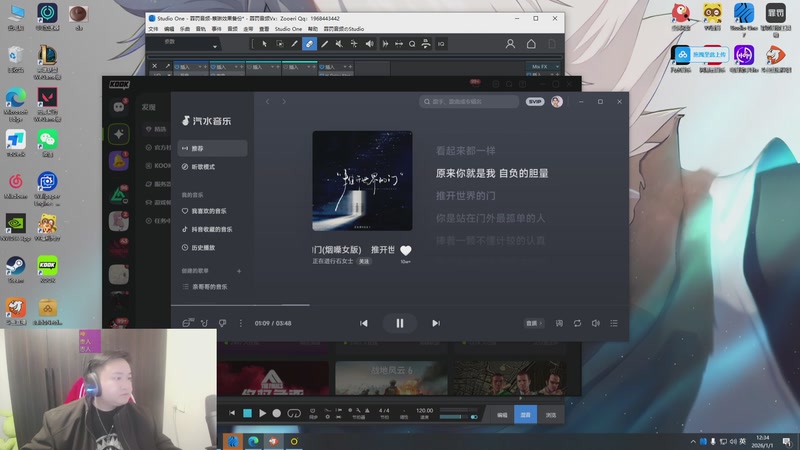Switch to the 编辑 tab in Studio One
The width and height of the screenshot is (800, 450).
[502, 415]
